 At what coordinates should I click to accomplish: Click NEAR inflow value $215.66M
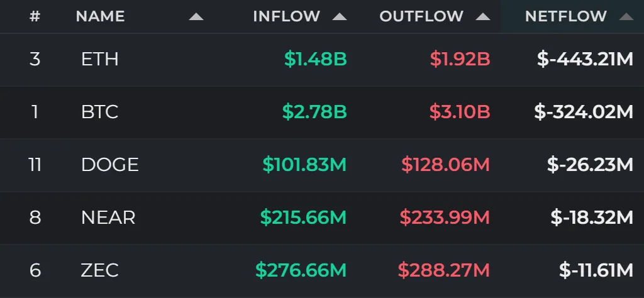[x=304, y=218]
